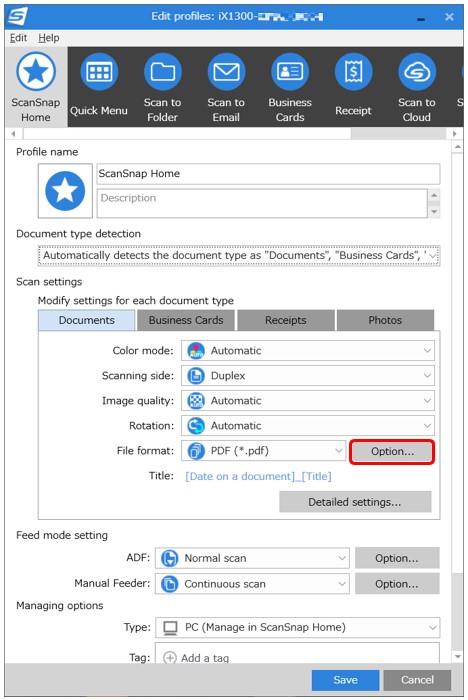Open the Document type detection dropdown
This screenshot has height=700, width=468.
coord(239,255)
